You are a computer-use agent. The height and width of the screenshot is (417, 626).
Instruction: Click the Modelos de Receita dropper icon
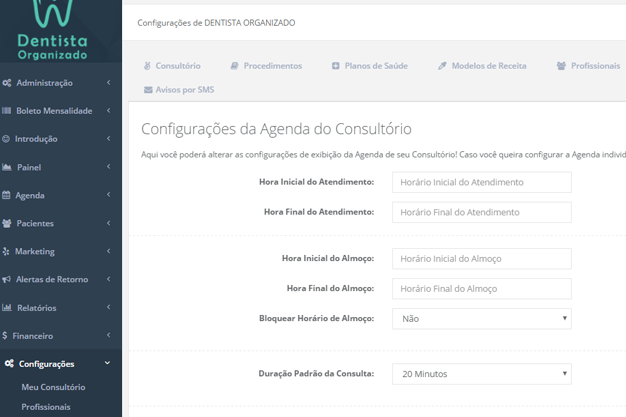click(442, 66)
